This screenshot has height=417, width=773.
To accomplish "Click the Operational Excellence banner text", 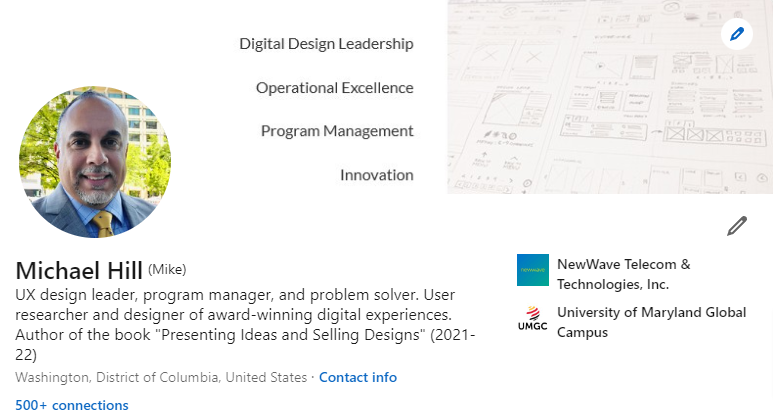I will coord(334,88).
